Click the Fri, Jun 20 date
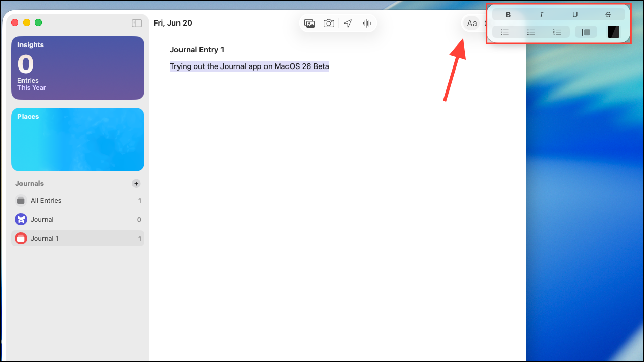644x362 pixels. click(x=173, y=23)
